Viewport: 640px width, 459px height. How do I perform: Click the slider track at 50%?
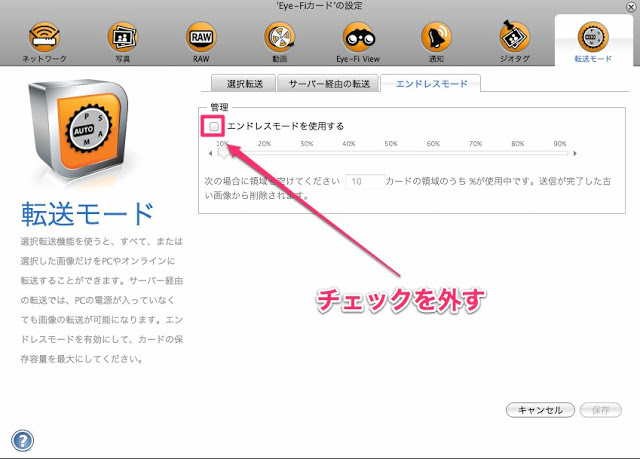tap(391, 153)
